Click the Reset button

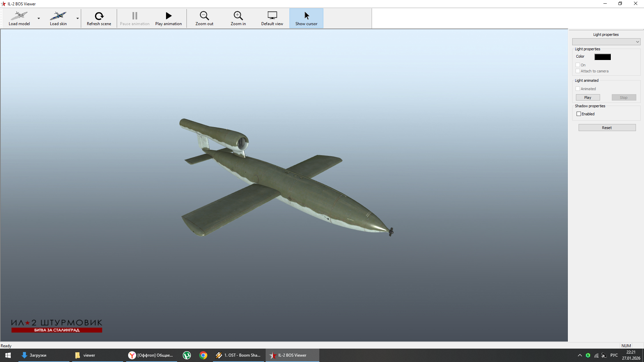tap(607, 128)
